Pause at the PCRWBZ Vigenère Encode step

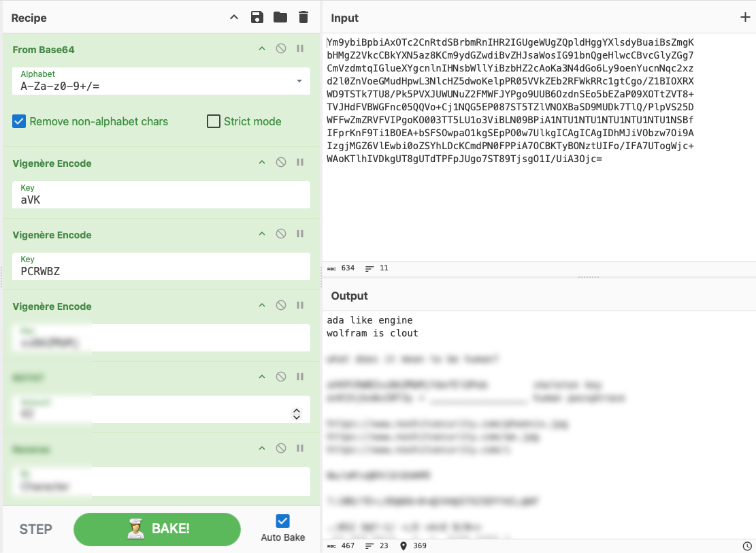[300, 234]
